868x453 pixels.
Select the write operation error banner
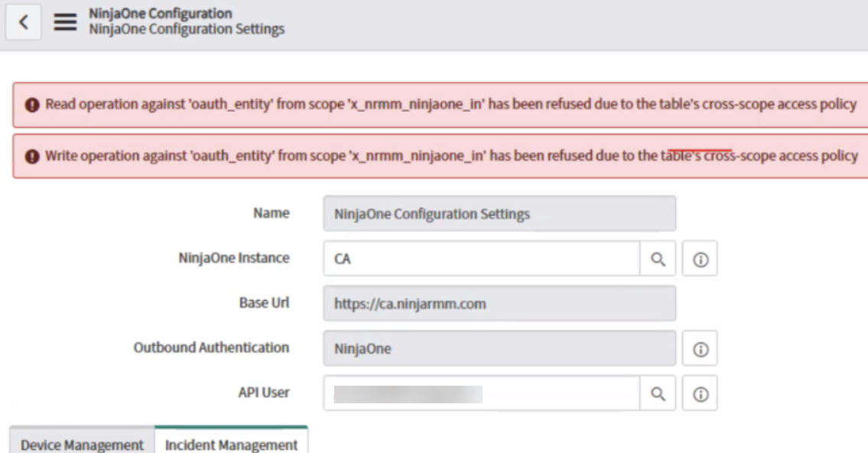[434, 155]
